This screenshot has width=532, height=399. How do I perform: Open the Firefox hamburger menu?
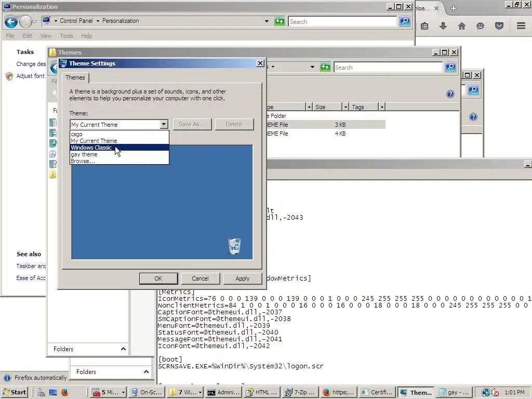521,26
